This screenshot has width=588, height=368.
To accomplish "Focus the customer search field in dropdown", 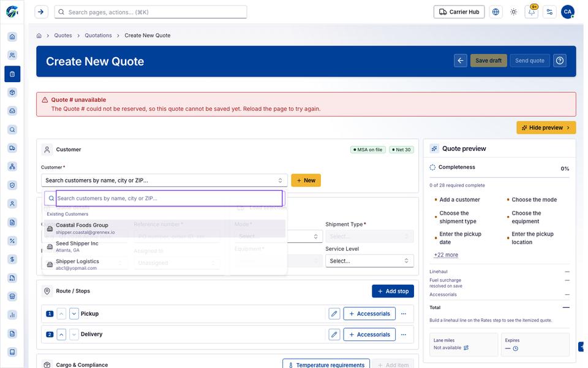I will click(x=169, y=198).
